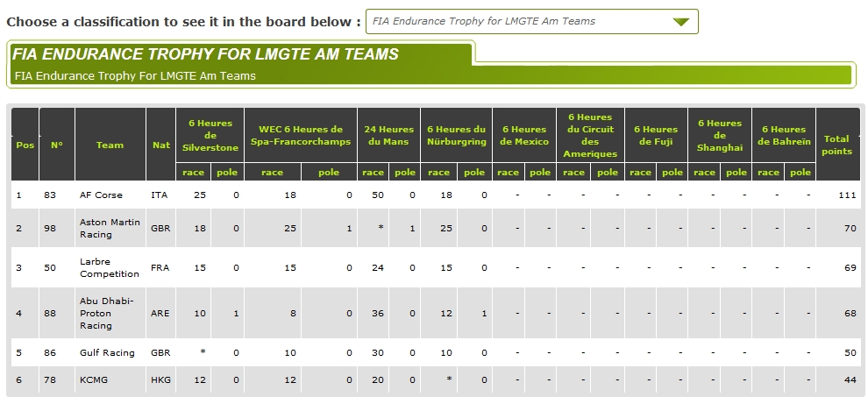Click KCMG total points 44

pyautogui.click(x=850, y=379)
